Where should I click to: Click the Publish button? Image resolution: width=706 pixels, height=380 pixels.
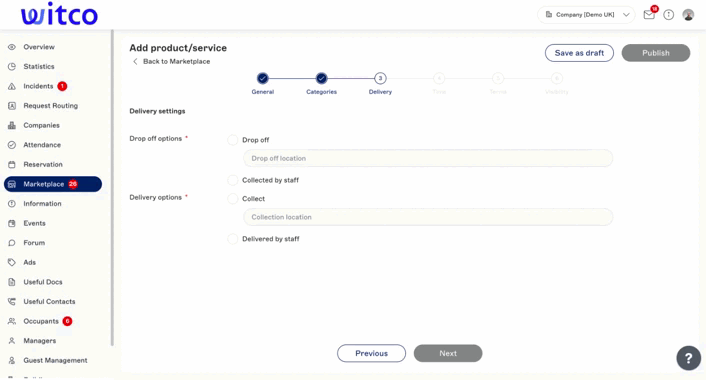[x=656, y=53]
